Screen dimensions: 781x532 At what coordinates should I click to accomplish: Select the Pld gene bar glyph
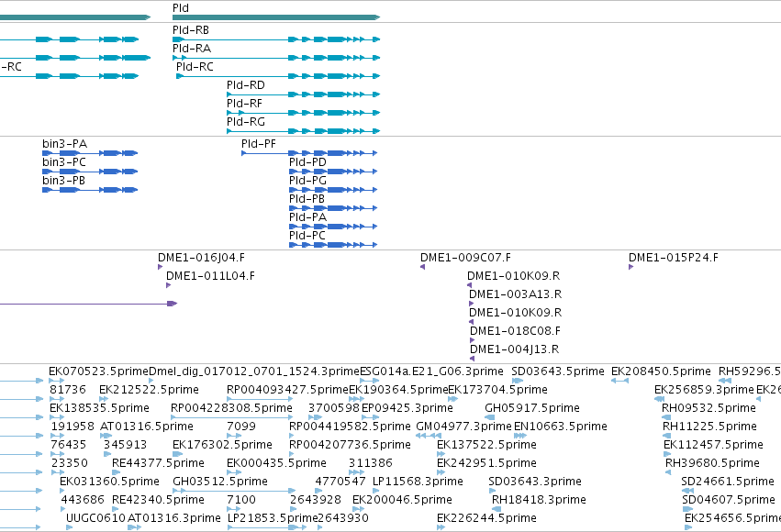(276, 17)
